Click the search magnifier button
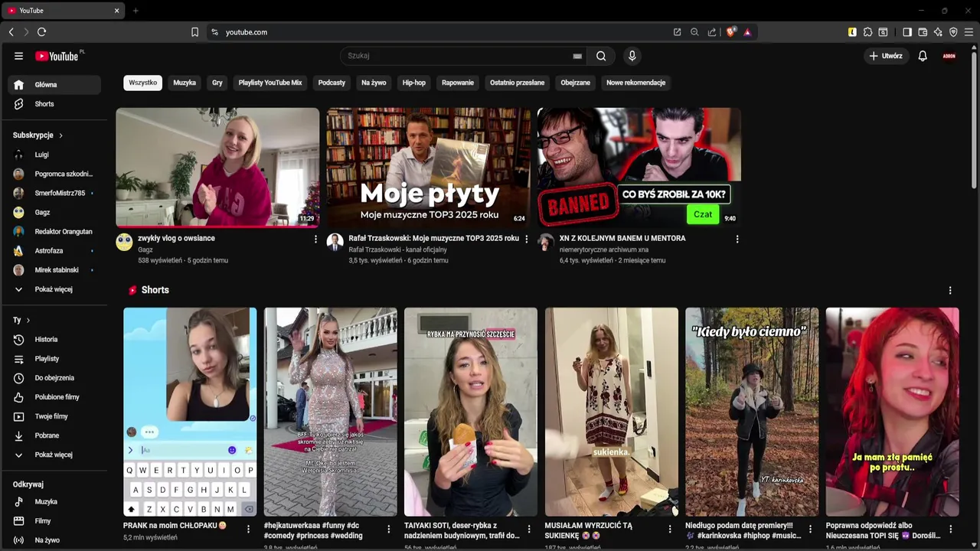 [601, 56]
